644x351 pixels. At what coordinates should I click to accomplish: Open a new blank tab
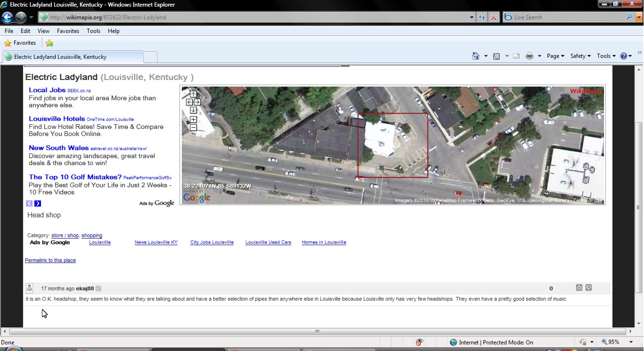tap(150, 57)
